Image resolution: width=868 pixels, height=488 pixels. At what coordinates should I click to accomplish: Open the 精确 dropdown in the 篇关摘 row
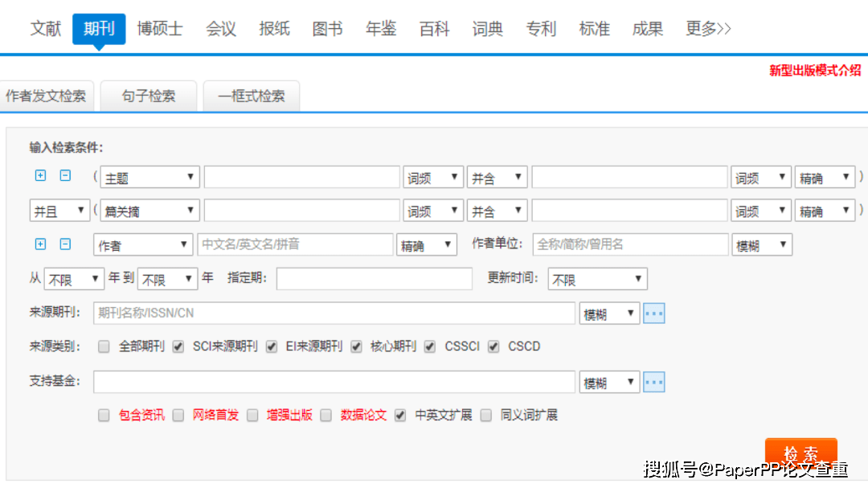825,211
